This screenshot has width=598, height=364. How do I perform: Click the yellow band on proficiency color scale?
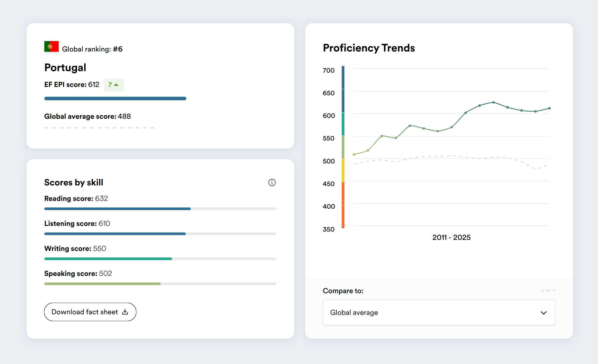[x=343, y=170]
